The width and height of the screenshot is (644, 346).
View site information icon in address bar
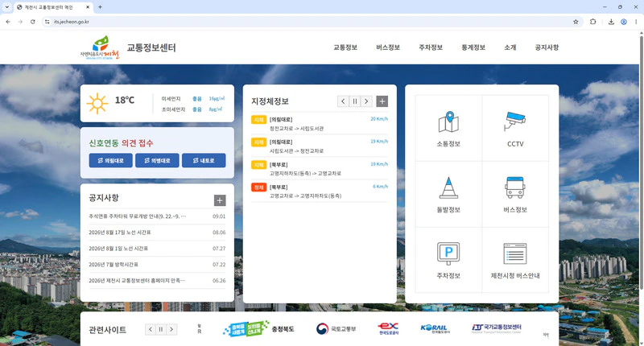(x=47, y=22)
